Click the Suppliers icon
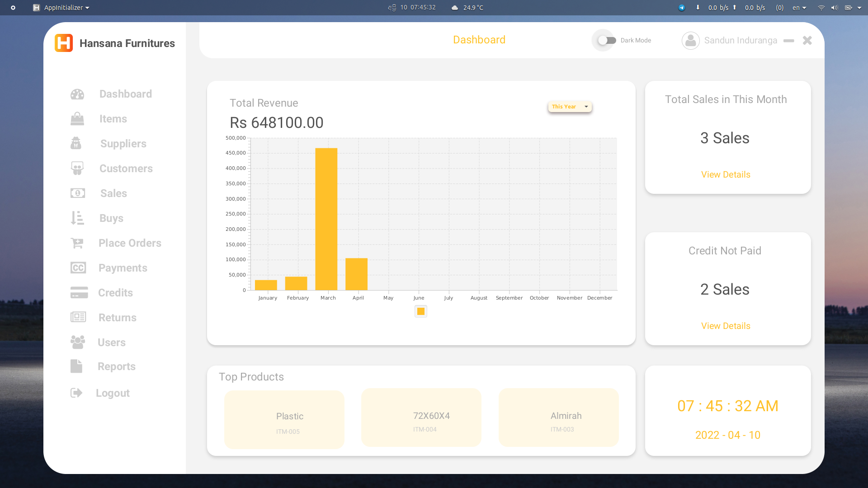The height and width of the screenshot is (488, 868). click(x=77, y=143)
